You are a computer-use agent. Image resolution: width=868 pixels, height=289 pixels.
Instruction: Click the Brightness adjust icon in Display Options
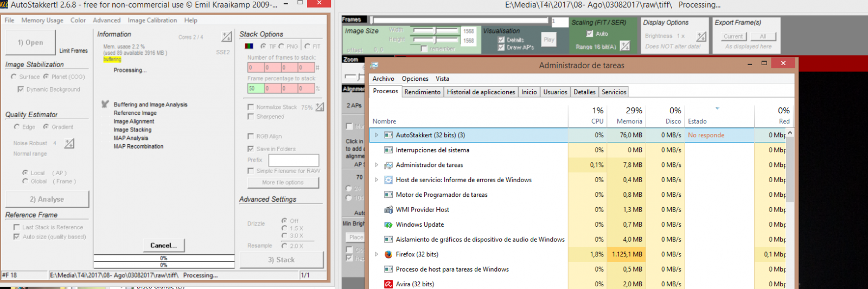click(702, 36)
